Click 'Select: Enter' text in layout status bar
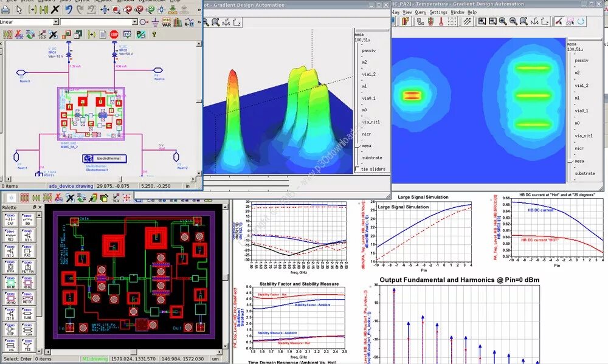The height and width of the screenshot is (364, 608). point(18,359)
